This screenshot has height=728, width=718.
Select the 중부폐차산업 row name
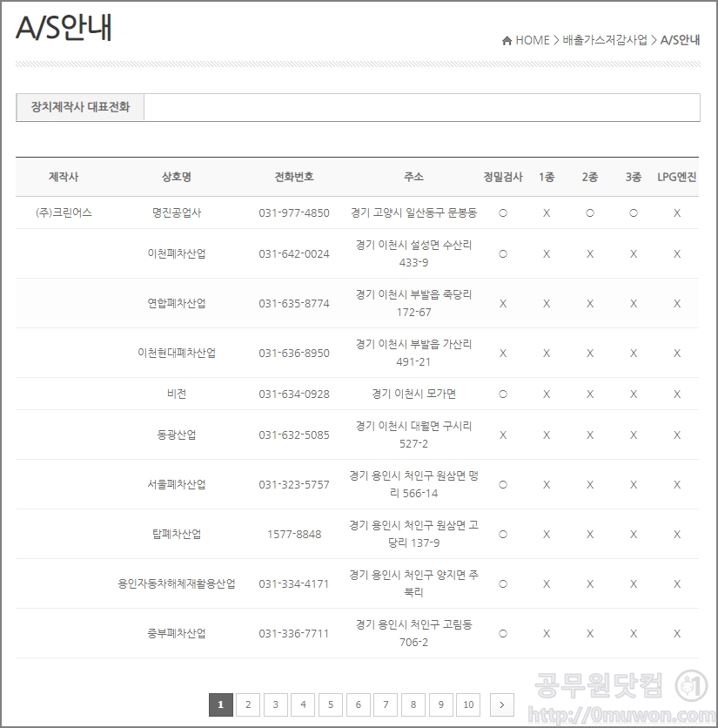tap(177, 633)
